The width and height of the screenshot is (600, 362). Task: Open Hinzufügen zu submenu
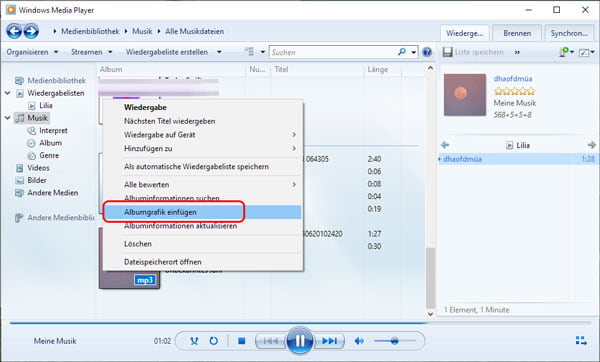(203, 148)
